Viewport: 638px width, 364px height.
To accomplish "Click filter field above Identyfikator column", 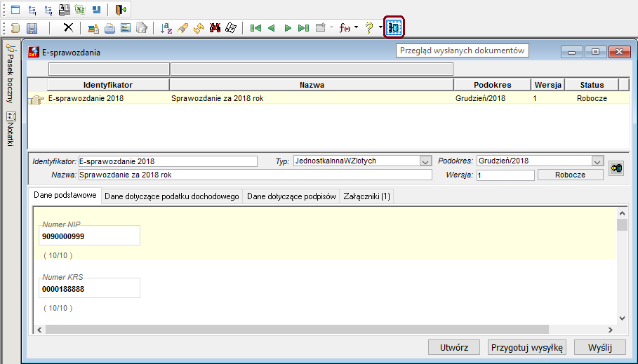I will click(x=109, y=69).
